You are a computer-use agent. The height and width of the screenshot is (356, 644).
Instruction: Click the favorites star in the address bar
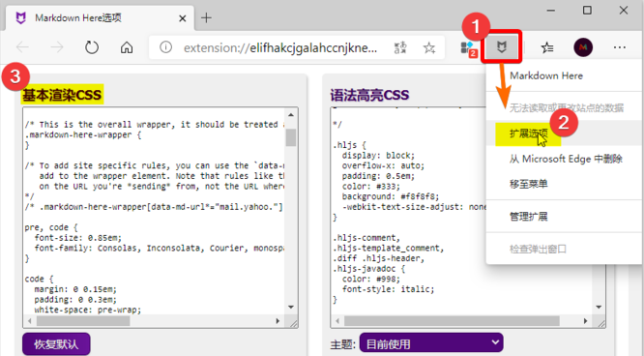click(x=429, y=48)
